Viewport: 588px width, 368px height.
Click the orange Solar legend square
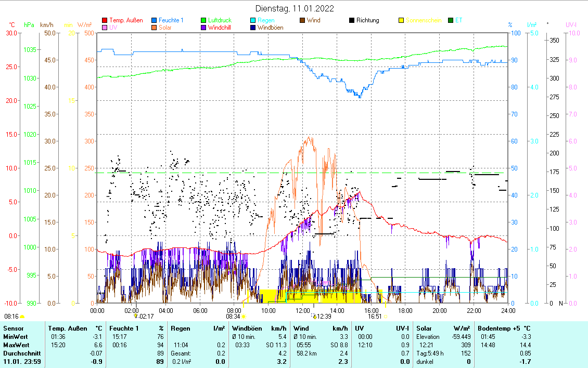tap(155, 28)
